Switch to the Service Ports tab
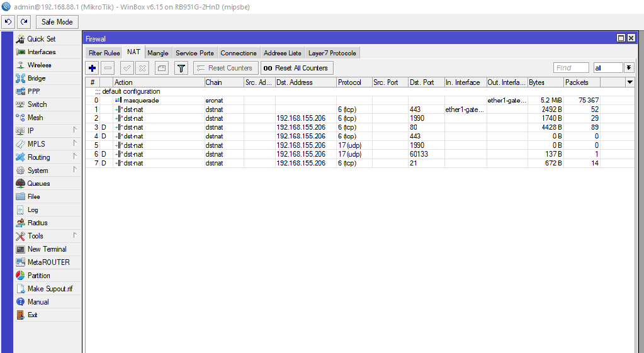The width and height of the screenshot is (644, 353). [x=195, y=53]
